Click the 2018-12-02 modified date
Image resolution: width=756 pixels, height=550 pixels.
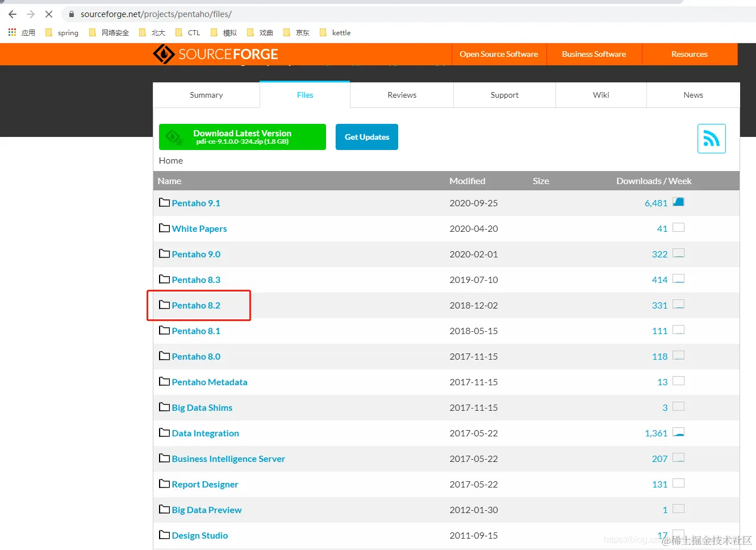click(x=474, y=305)
